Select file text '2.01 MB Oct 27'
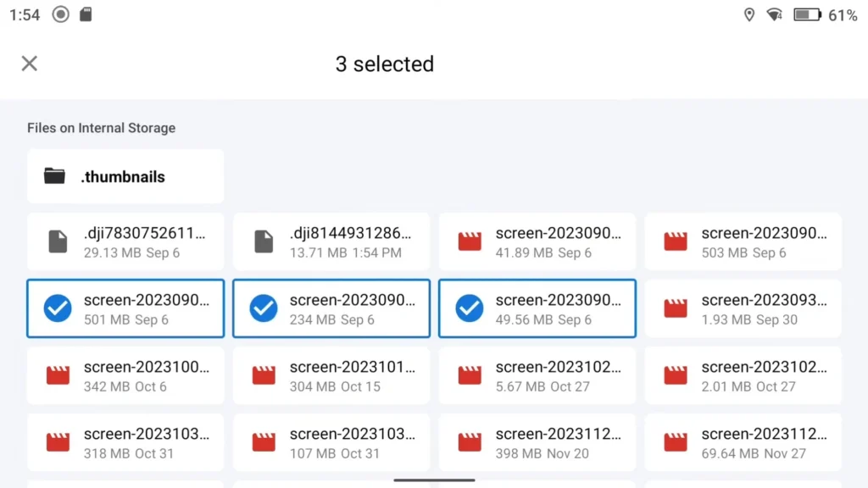868x488 pixels. point(748,386)
